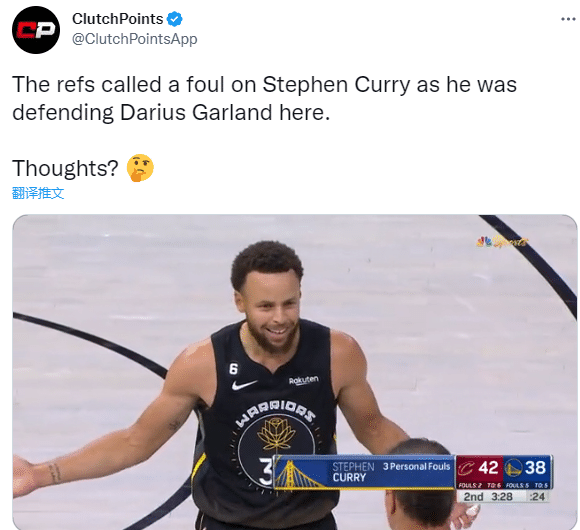Click the Cavaliers score of 42
This screenshot has width=580, height=530.
[488, 468]
